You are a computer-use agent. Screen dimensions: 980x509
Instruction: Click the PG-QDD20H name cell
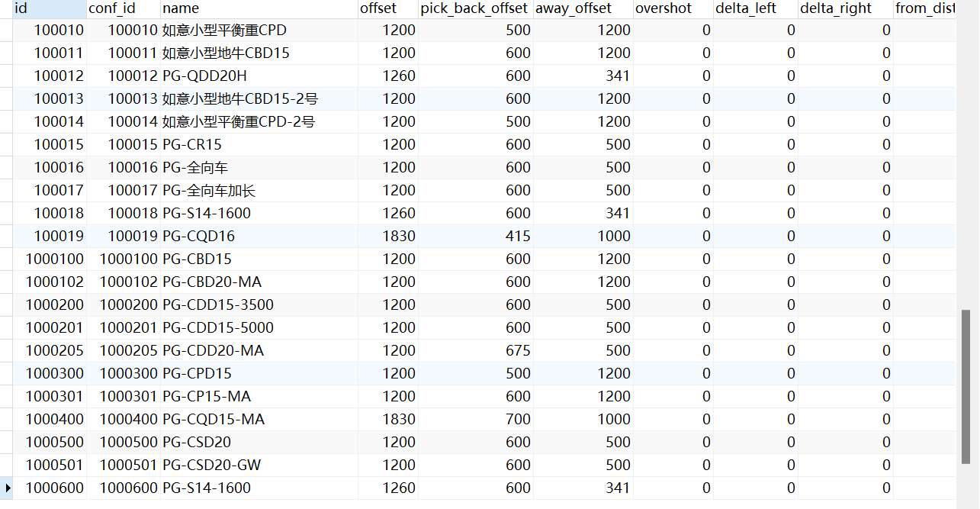[259, 76]
